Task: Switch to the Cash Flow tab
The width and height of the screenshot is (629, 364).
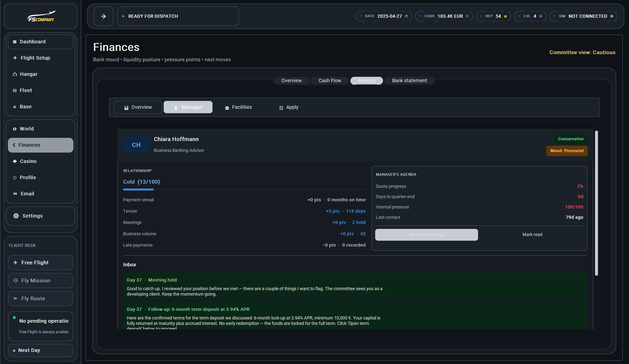Action: click(329, 80)
